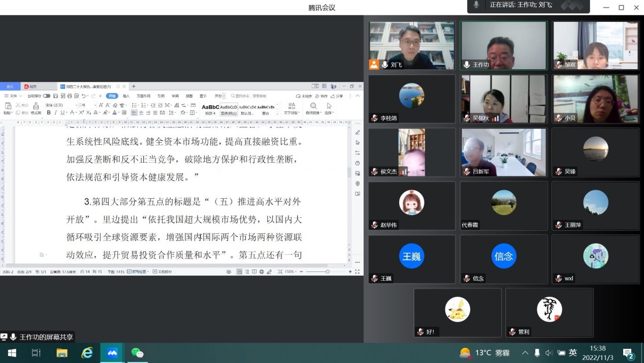Click the 查找命令 search field
This screenshot has height=363, width=644.
249,96
